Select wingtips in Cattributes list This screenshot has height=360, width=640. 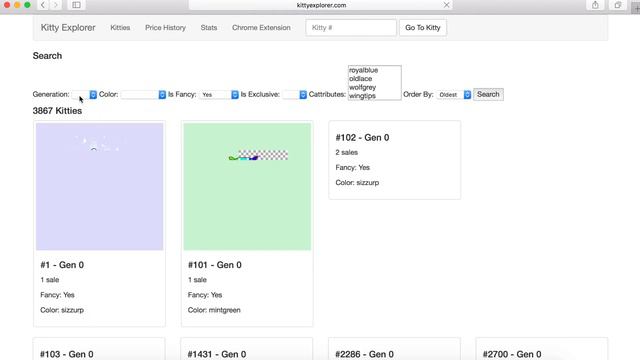point(362,96)
